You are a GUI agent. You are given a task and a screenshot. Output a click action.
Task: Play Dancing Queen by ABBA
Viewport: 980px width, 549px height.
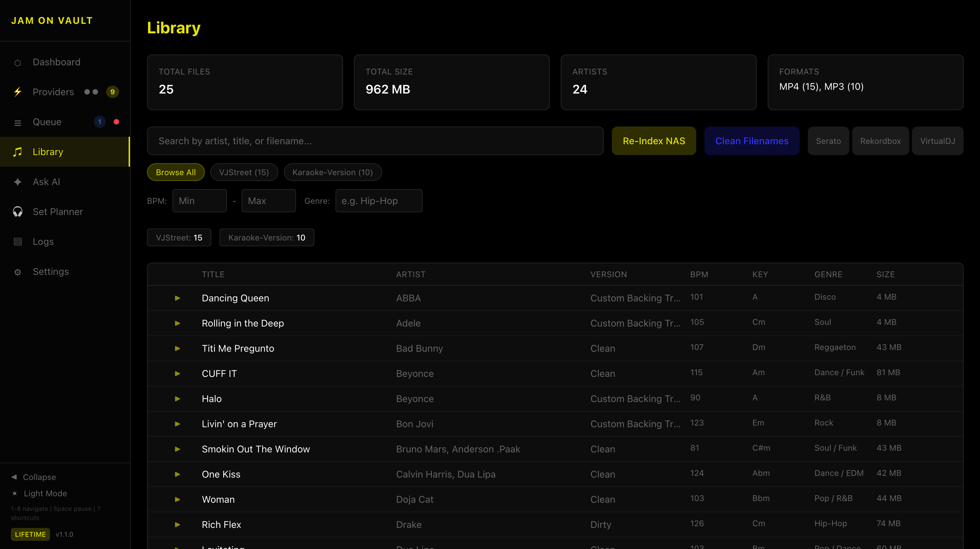pos(177,298)
